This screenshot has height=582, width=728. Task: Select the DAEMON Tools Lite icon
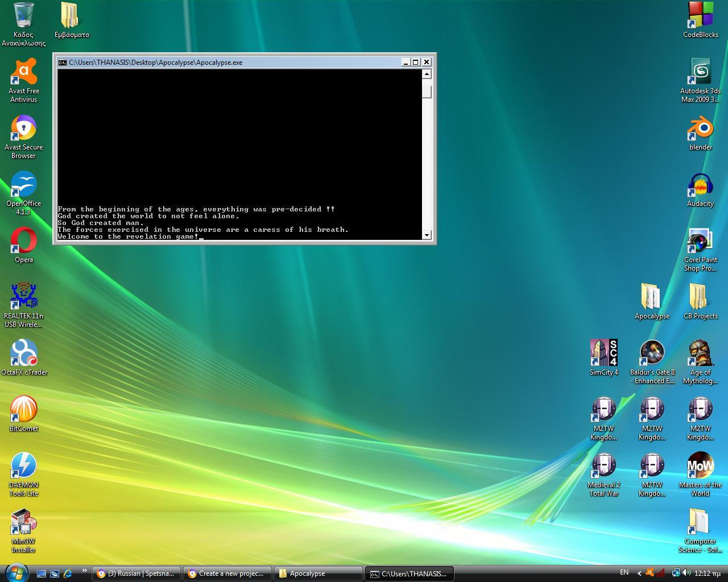(x=23, y=474)
